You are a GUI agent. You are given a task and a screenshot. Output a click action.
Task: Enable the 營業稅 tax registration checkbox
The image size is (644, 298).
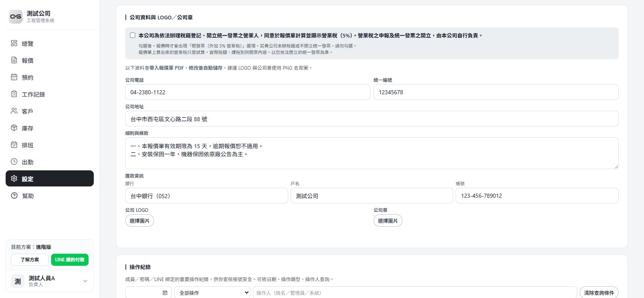pos(132,35)
